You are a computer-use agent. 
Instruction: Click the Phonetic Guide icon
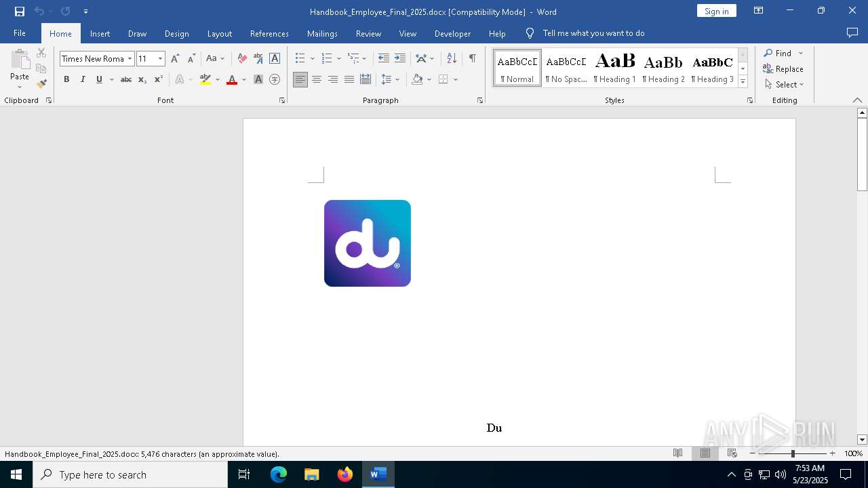point(258,58)
